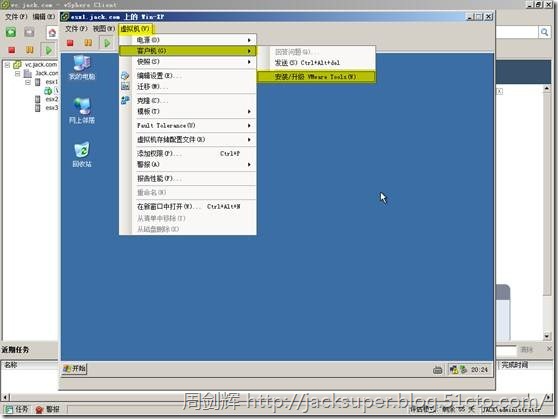Choose 迁移 menu entry
The width and height of the screenshot is (558, 419).
coord(188,87)
